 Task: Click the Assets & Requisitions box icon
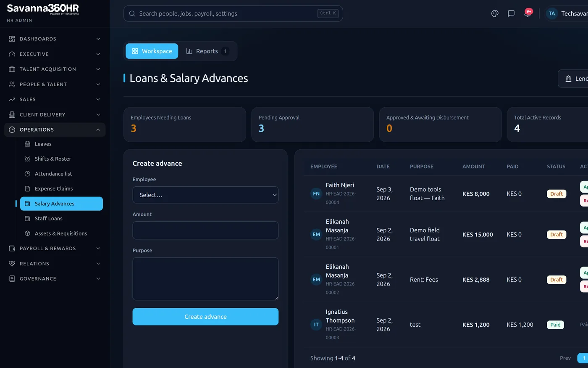27,233
